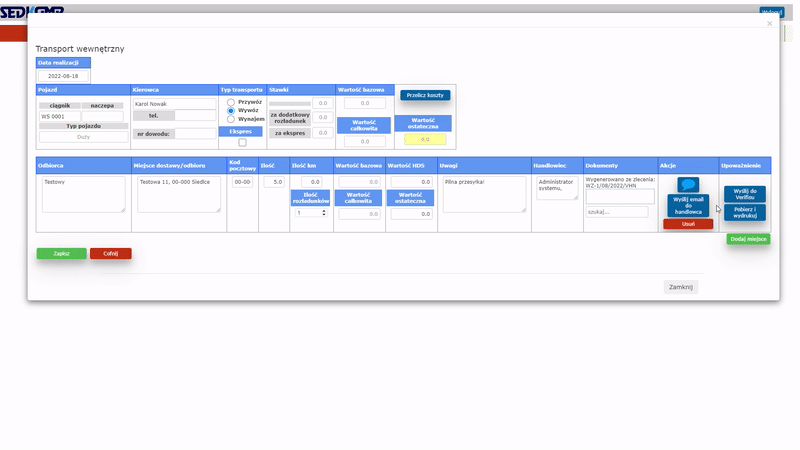Click the Data realizacji date field
The image size is (800, 450).
point(63,76)
